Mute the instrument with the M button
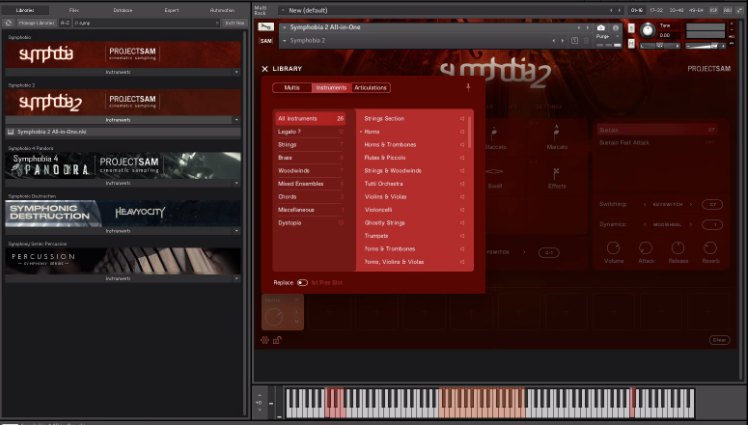Viewport: 748px width, 425px height. point(631,44)
